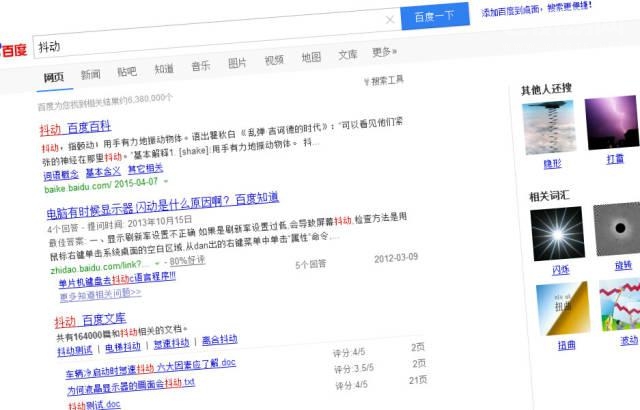Image resolution: width=640 pixels, height=410 pixels.
Task: Switch to the 图片 tab
Action: pos(237,63)
